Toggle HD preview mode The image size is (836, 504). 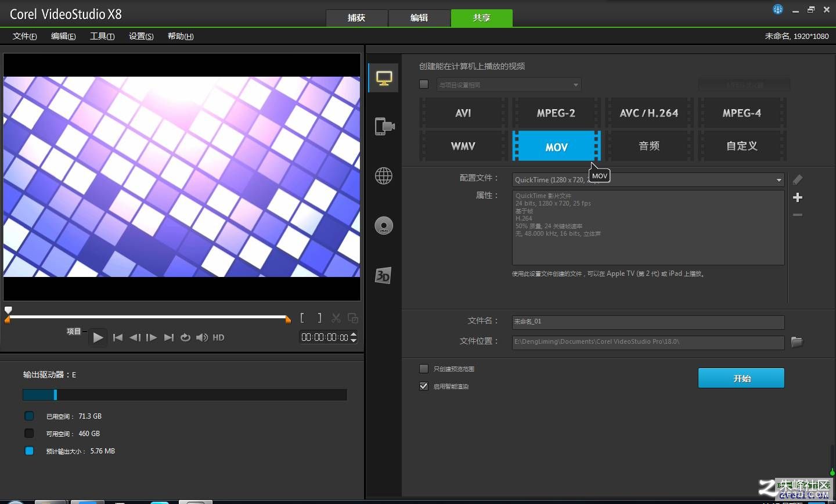click(218, 337)
